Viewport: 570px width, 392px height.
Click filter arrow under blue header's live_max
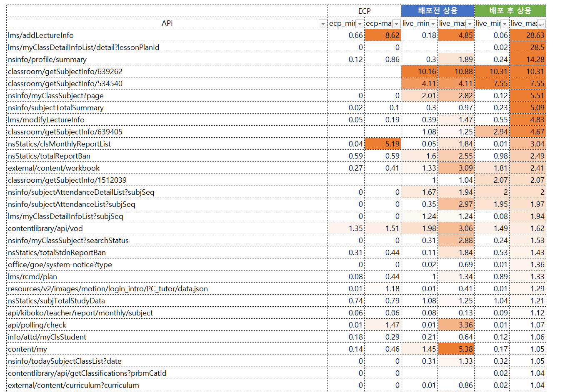(470, 24)
